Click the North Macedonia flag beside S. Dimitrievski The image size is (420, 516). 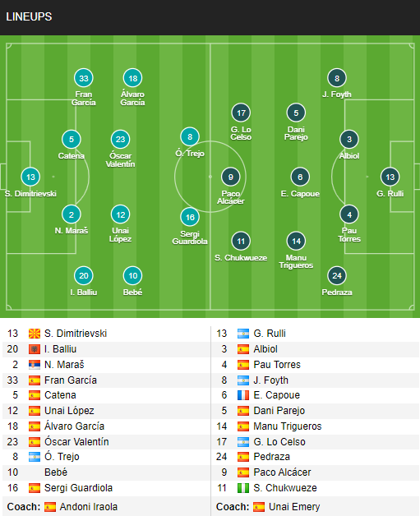click(35, 334)
